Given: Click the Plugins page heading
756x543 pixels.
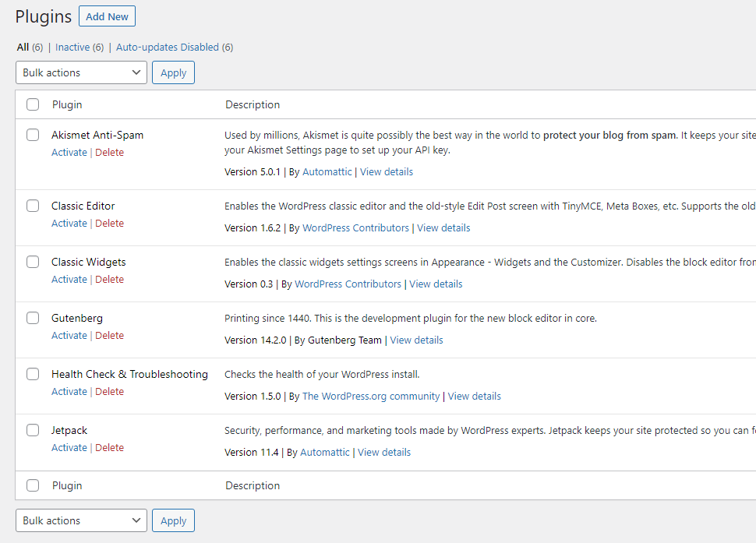Looking at the screenshot, I should pyautogui.click(x=44, y=16).
